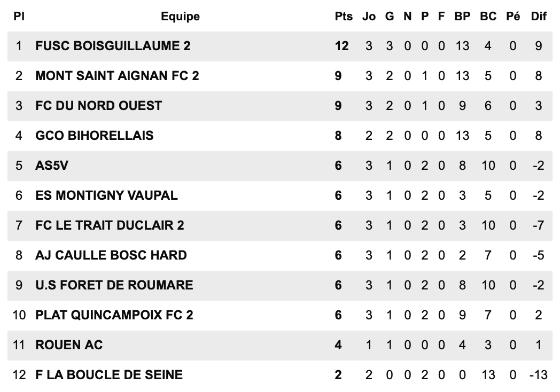Click the BC column header
The image size is (560, 392).
(x=488, y=17)
